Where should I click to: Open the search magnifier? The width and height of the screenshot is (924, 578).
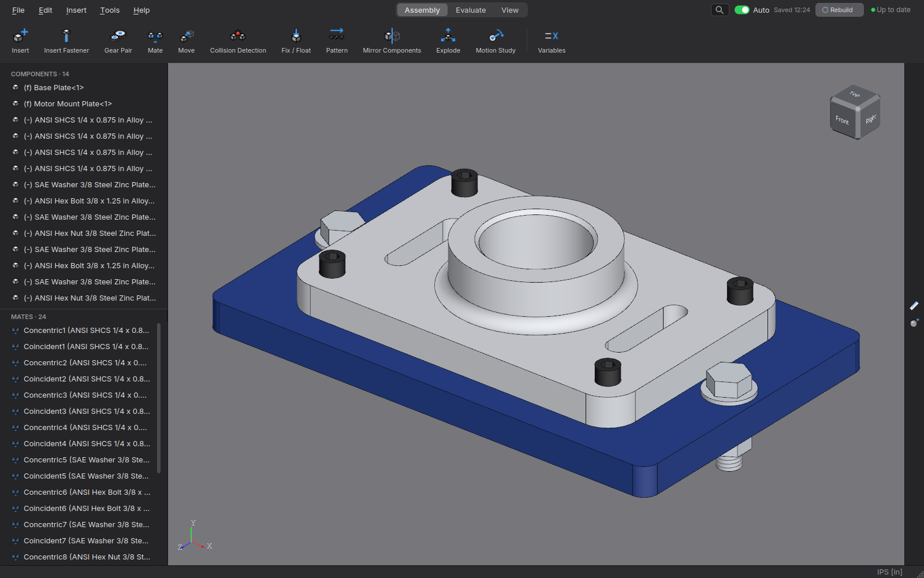720,10
